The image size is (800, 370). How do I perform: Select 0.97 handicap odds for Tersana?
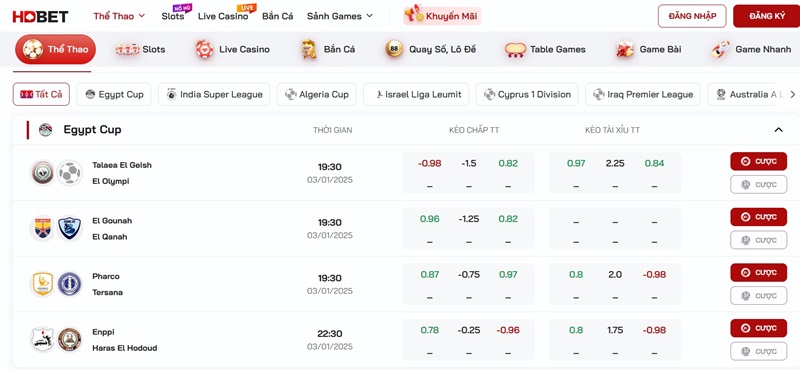tap(508, 275)
